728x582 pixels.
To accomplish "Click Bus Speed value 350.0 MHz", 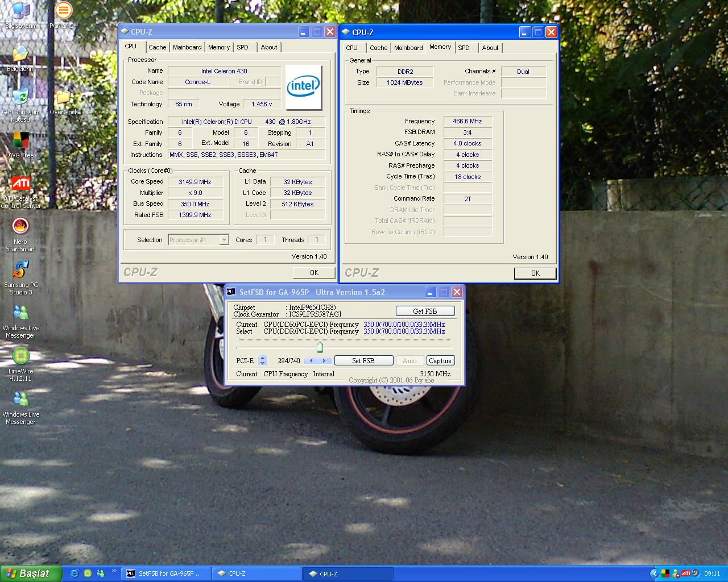I will click(x=195, y=204).
